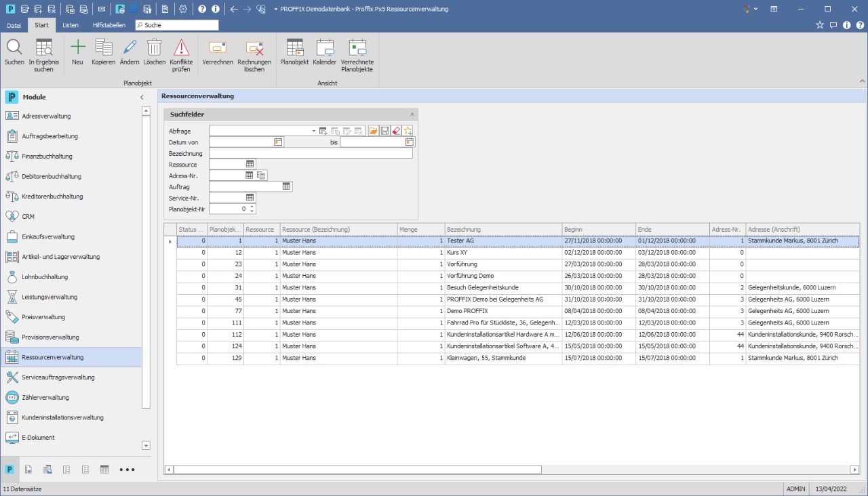
Task: Click the Kopieren ribbon icon
Action: click(104, 47)
